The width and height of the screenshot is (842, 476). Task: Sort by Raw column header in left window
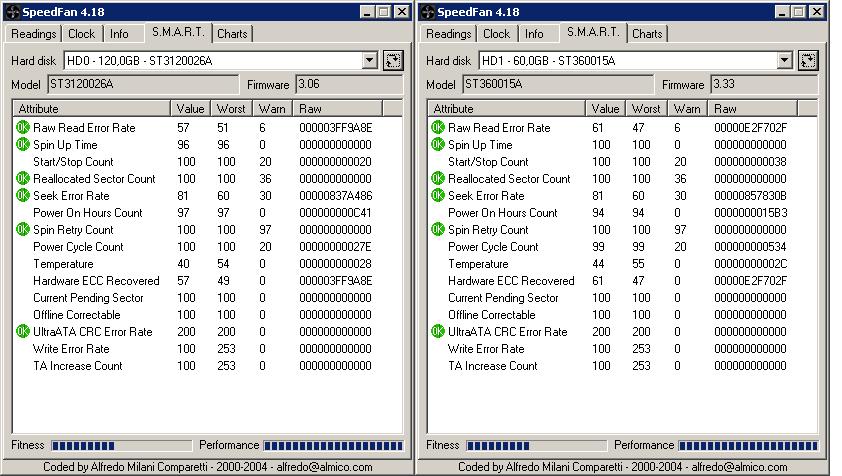click(x=338, y=109)
